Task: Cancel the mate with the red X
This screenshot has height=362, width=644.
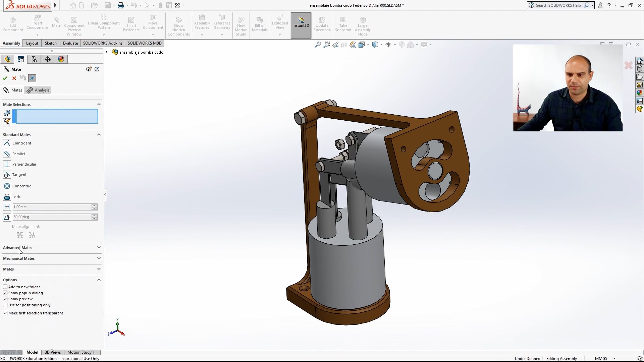Action: click(x=14, y=78)
